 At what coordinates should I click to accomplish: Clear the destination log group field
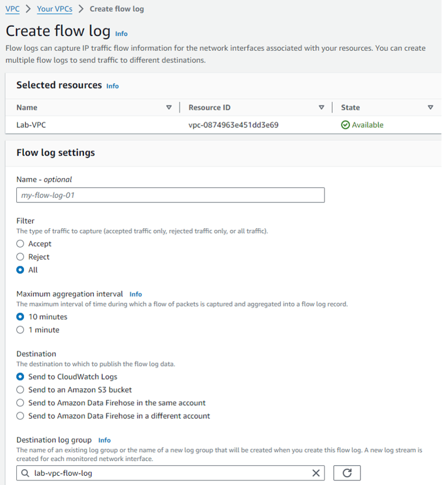[x=316, y=473]
